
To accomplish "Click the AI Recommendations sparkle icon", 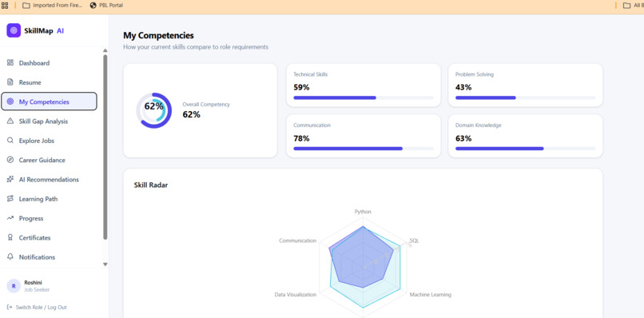I will pyautogui.click(x=10, y=180).
